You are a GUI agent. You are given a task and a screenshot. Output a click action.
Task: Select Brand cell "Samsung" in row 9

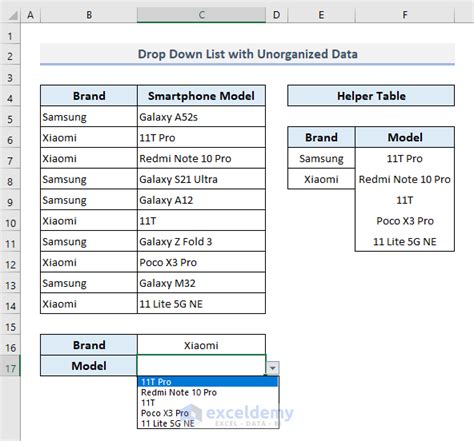coord(89,200)
